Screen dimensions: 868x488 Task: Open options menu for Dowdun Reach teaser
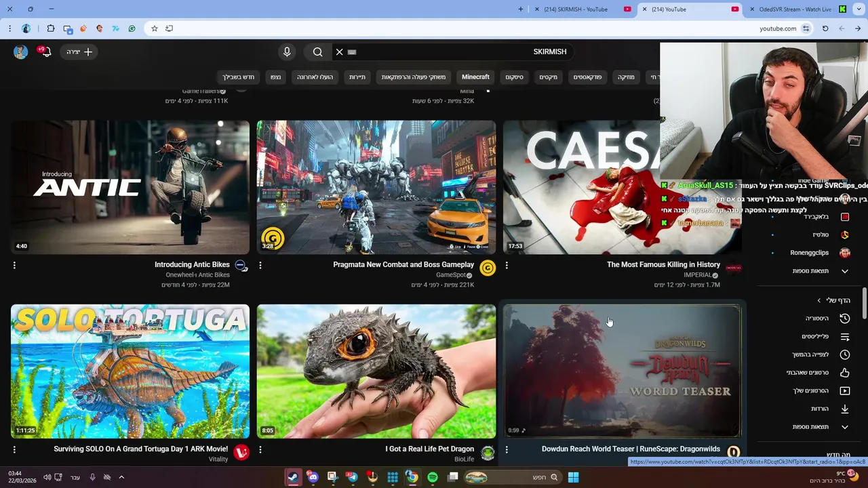tap(507, 449)
